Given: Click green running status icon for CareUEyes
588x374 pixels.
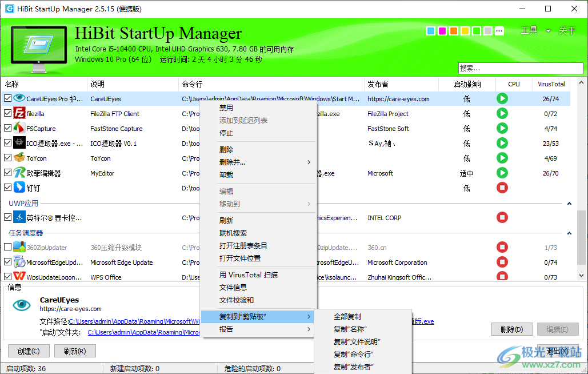Looking at the screenshot, I should coord(502,99).
